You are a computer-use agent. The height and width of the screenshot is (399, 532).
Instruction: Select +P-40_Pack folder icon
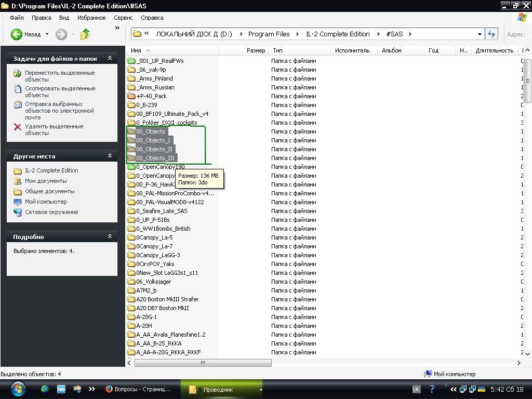tap(131, 96)
